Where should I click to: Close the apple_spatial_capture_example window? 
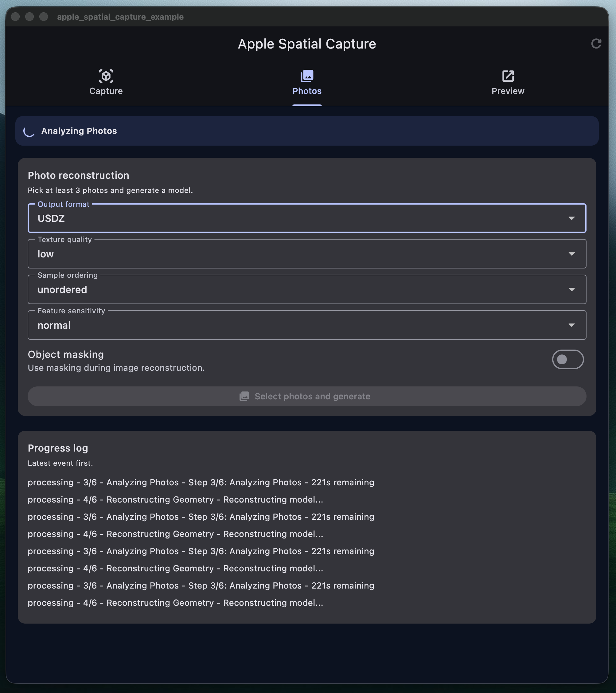pos(15,17)
